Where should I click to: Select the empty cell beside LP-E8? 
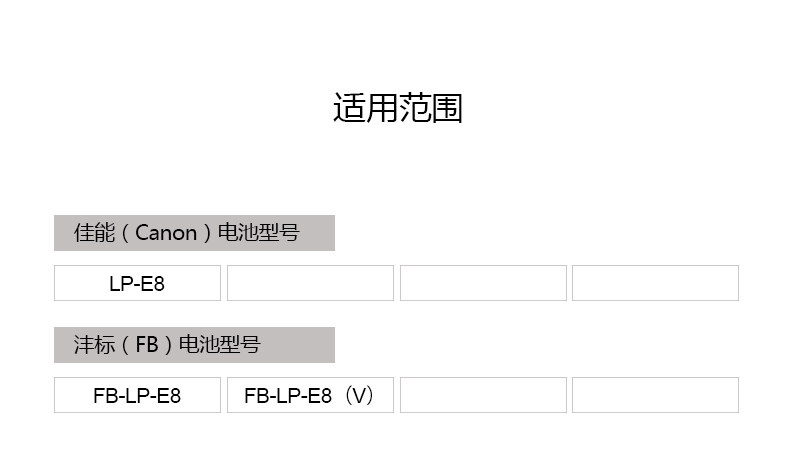[x=310, y=283]
